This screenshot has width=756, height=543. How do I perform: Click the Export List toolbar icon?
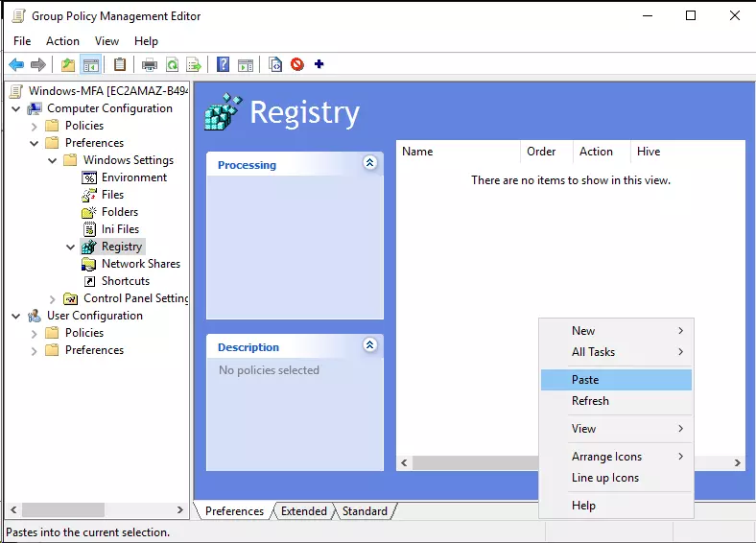pyautogui.click(x=194, y=64)
